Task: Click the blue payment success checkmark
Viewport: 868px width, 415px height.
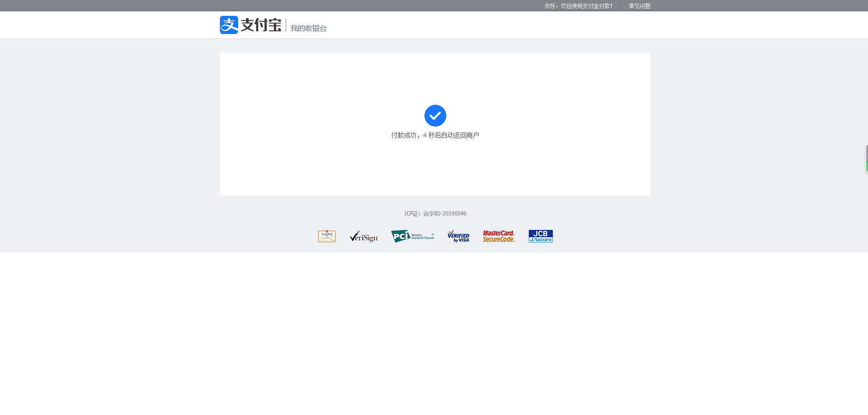Action: click(435, 116)
